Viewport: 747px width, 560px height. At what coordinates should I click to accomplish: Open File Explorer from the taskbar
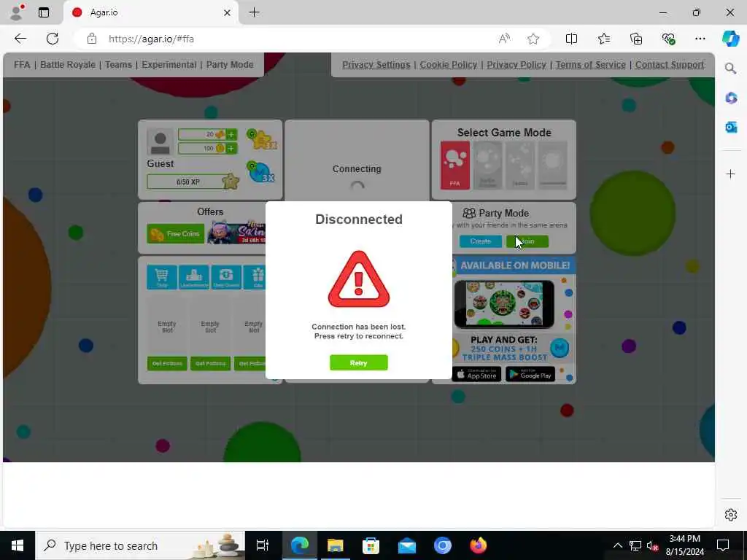(x=335, y=545)
